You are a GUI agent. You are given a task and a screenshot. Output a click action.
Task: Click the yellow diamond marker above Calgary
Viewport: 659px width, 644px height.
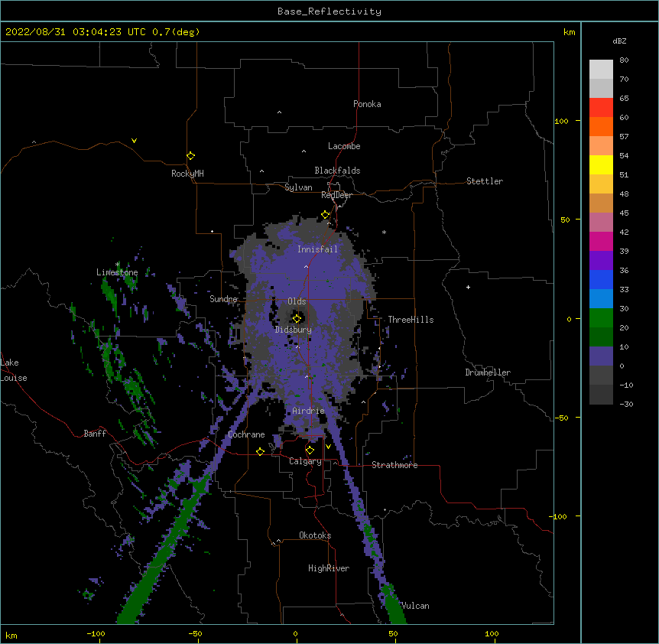pos(310,450)
